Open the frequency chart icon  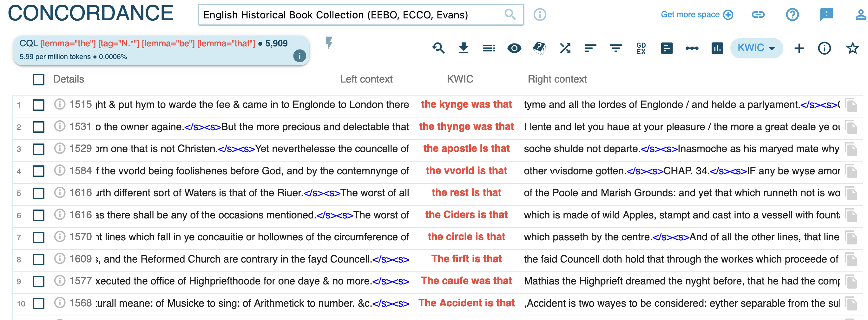[x=717, y=48]
